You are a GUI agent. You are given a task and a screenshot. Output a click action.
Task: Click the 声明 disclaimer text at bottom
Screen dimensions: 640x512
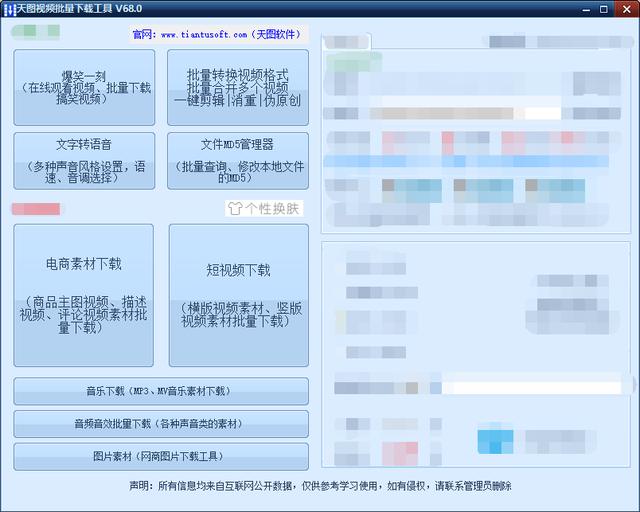(320, 486)
